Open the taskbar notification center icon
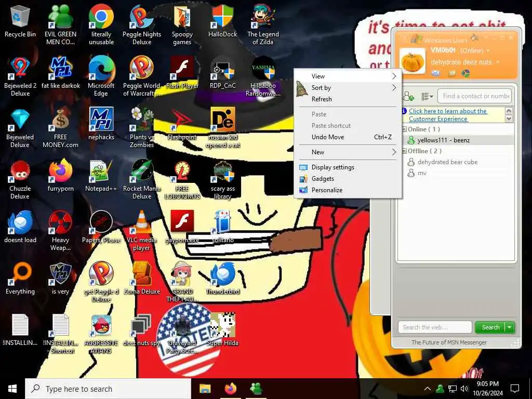The image size is (532, 399). (515, 389)
